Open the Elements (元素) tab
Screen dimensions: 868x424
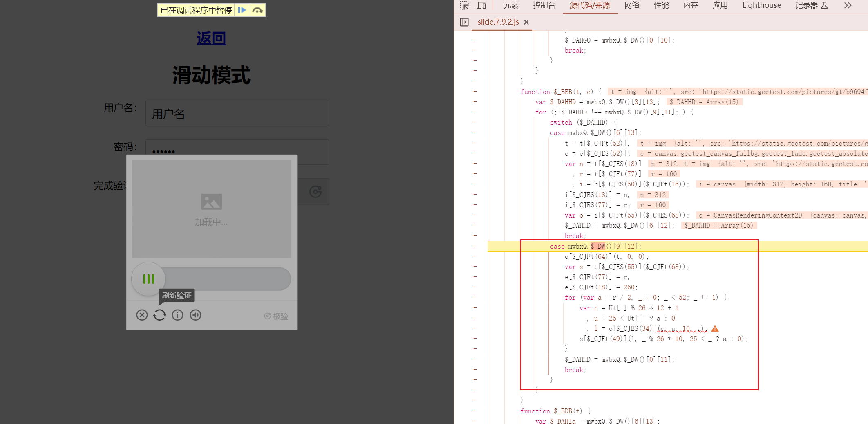click(x=511, y=5)
